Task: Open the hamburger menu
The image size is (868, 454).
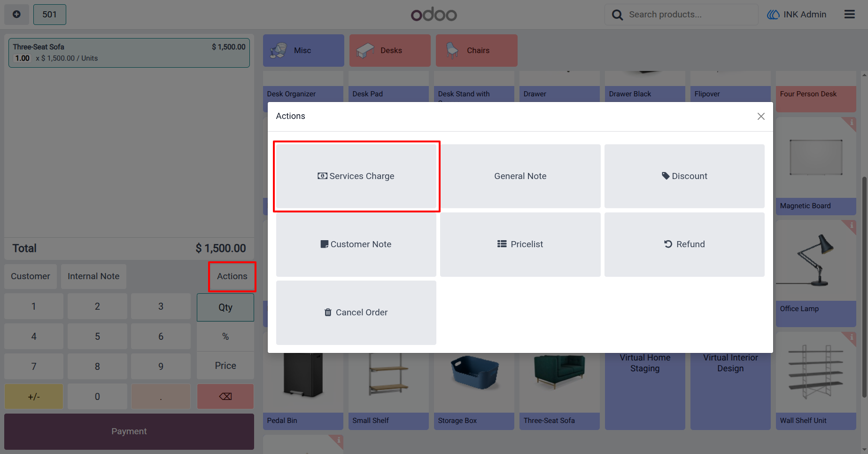Action: (x=849, y=15)
